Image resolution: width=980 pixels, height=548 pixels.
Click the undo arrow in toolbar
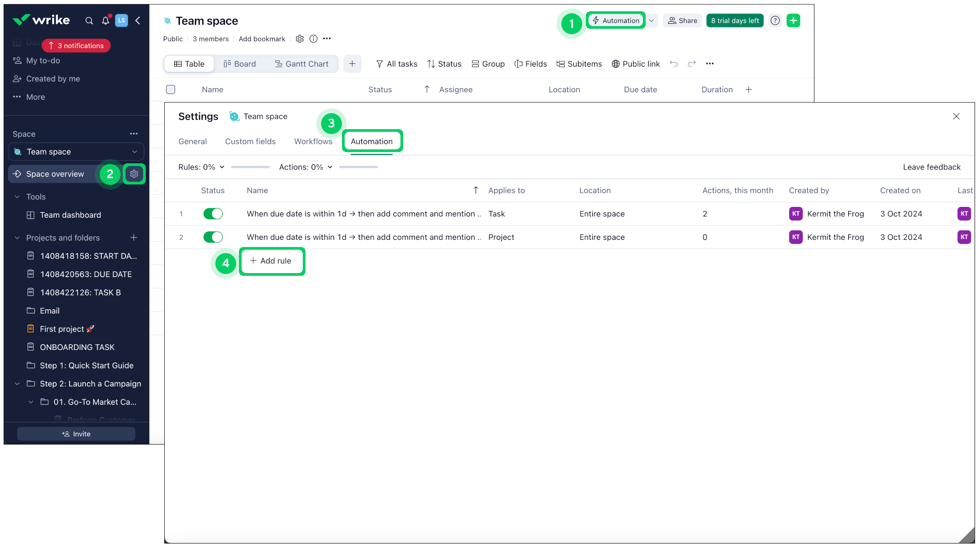tap(674, 64)
